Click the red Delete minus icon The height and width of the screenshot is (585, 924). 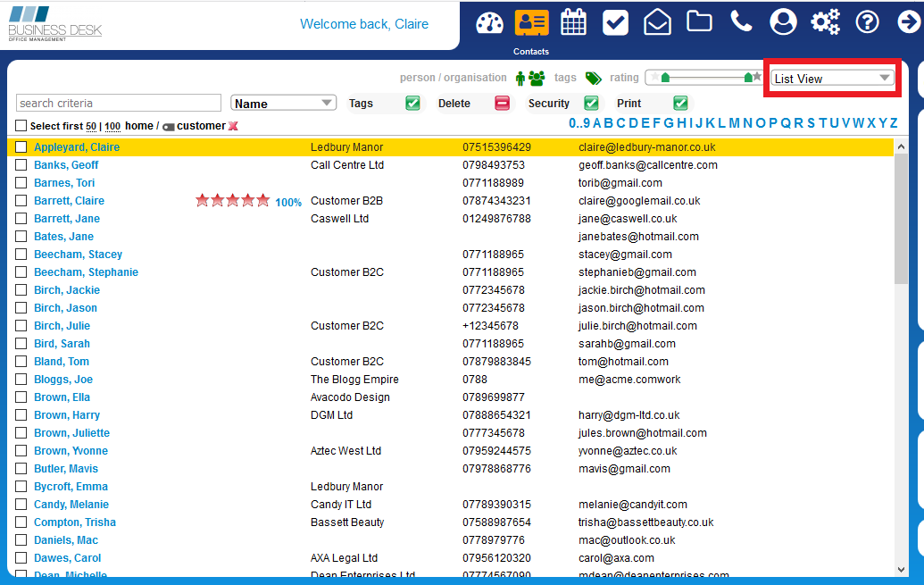click(x=502, y=104)
